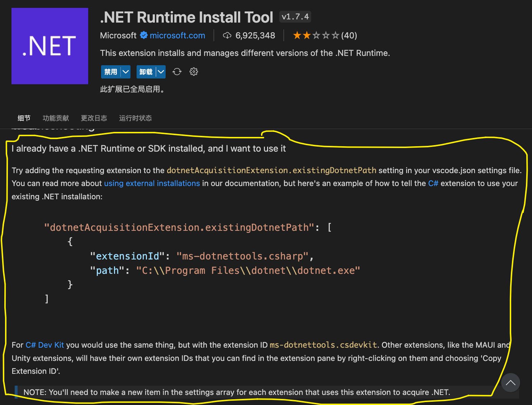Click the cloud download install count icon
532x405 pixels.
tap(227, 35)
